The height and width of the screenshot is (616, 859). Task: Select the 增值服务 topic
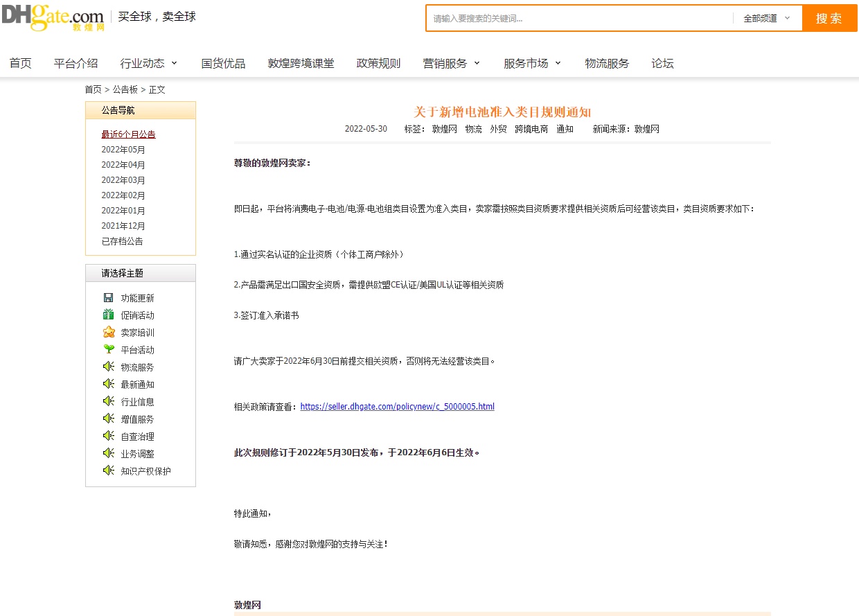(x=138, y=419)
